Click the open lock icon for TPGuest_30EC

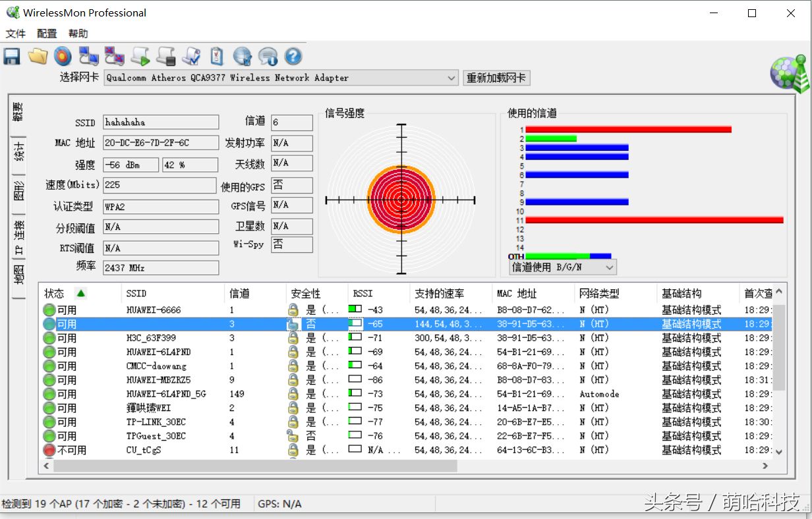pyautogui.click(x=293, y=436)
